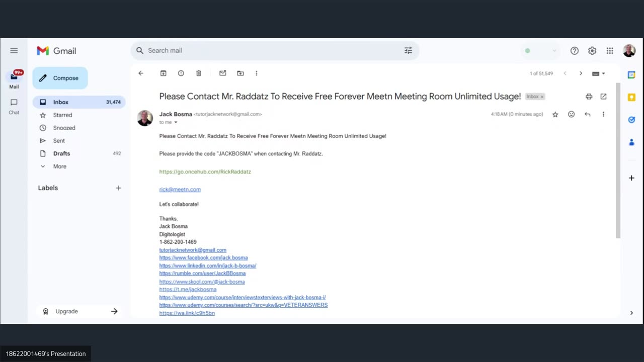Delete this email with trash icon
The width and height of the screenshot is (644, 362).
(x=199, y=73)
